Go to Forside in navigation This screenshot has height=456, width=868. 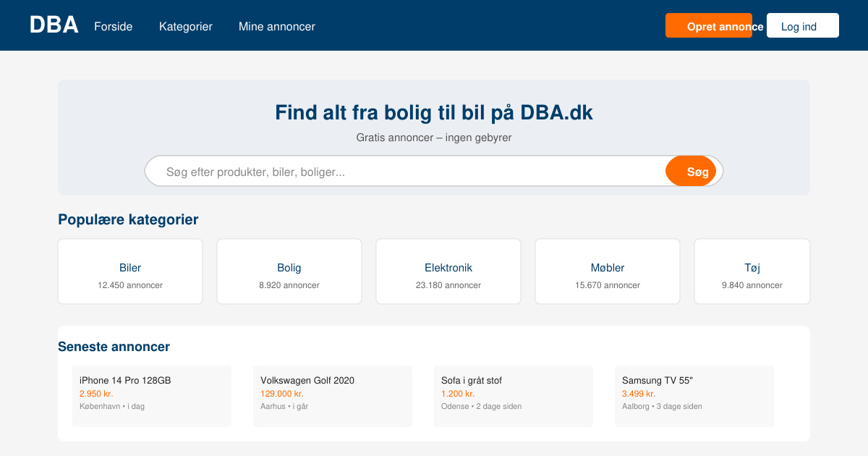coord(114,27)
